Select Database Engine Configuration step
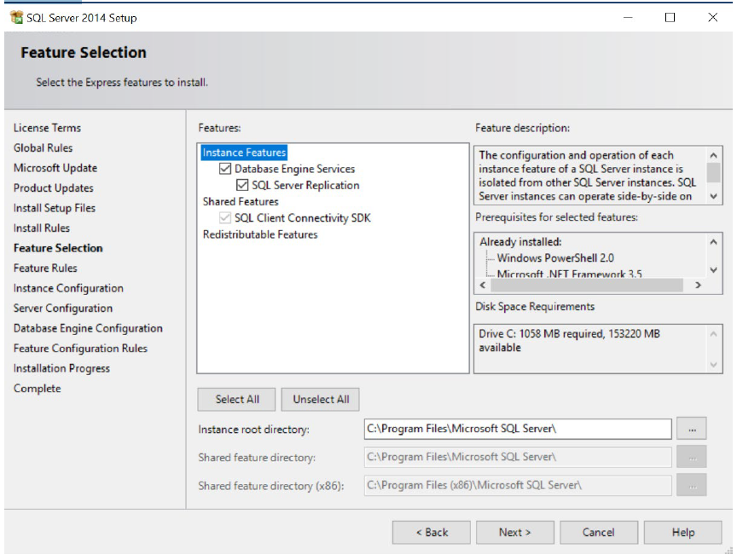The width and height of the screenshot is (737, 560). [87, 328]
